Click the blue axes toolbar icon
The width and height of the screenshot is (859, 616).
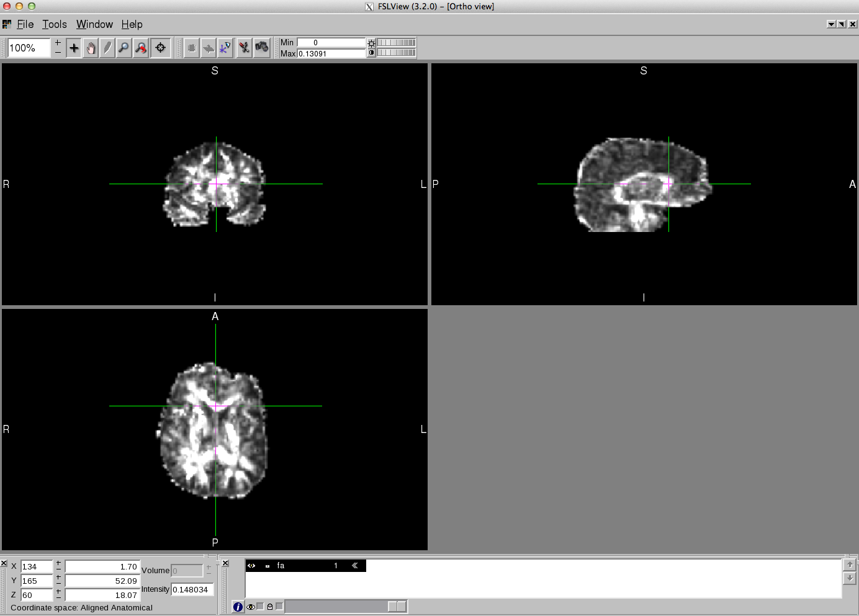click(x=225, y=48)
